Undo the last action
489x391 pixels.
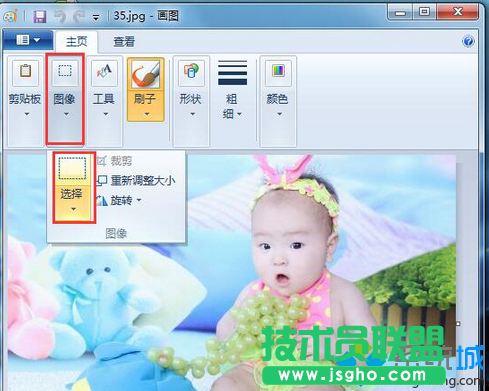pos(60,16)
